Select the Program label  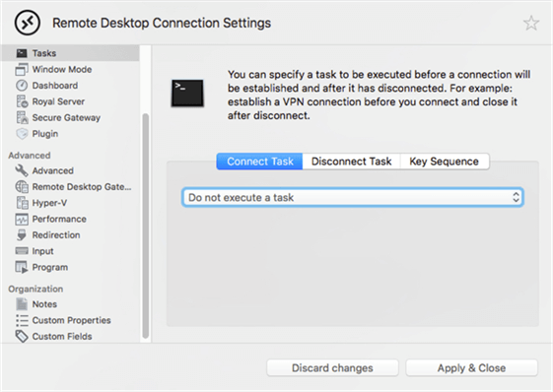[x=50, y=267]
